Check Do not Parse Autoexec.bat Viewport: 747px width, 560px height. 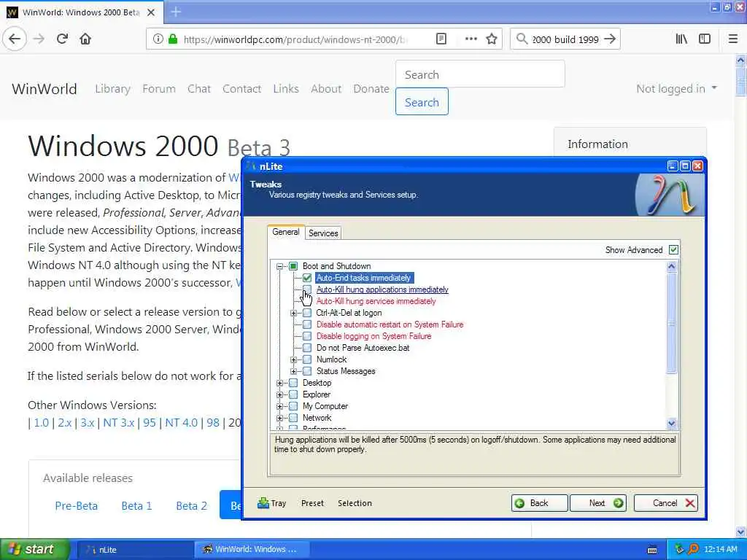(307, 348)
